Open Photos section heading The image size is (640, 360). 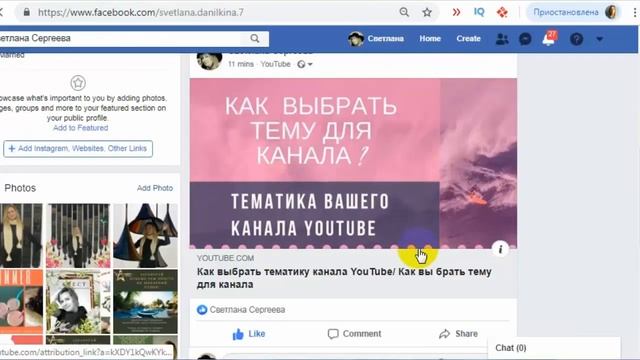pos(20,188)
